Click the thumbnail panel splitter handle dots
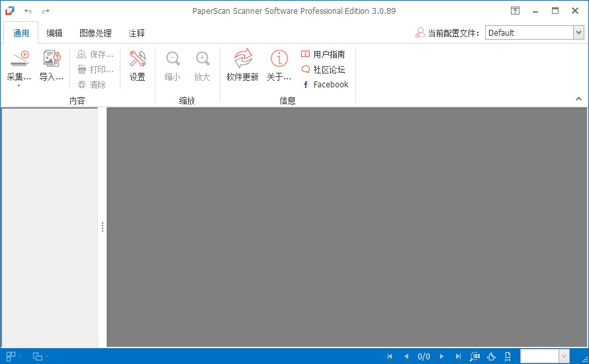Viewport: 589px width, 364px height. pyautogui.click(x=103, y=227)
